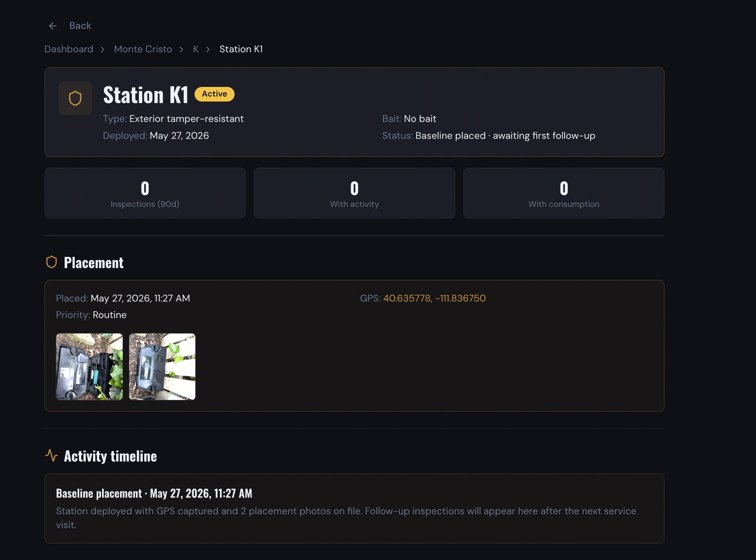Select the Station K1 heading
The width and height of the screenshot is (756, 560).
[146, 95]
